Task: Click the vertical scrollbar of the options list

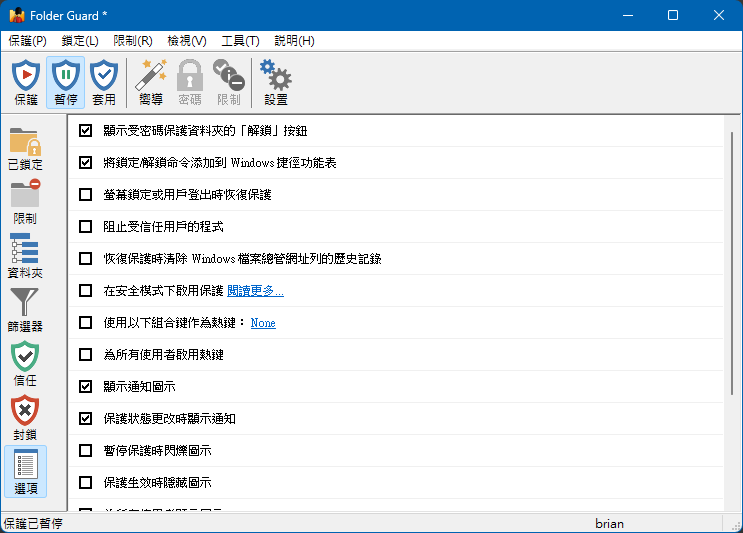Action: (732, 300)
